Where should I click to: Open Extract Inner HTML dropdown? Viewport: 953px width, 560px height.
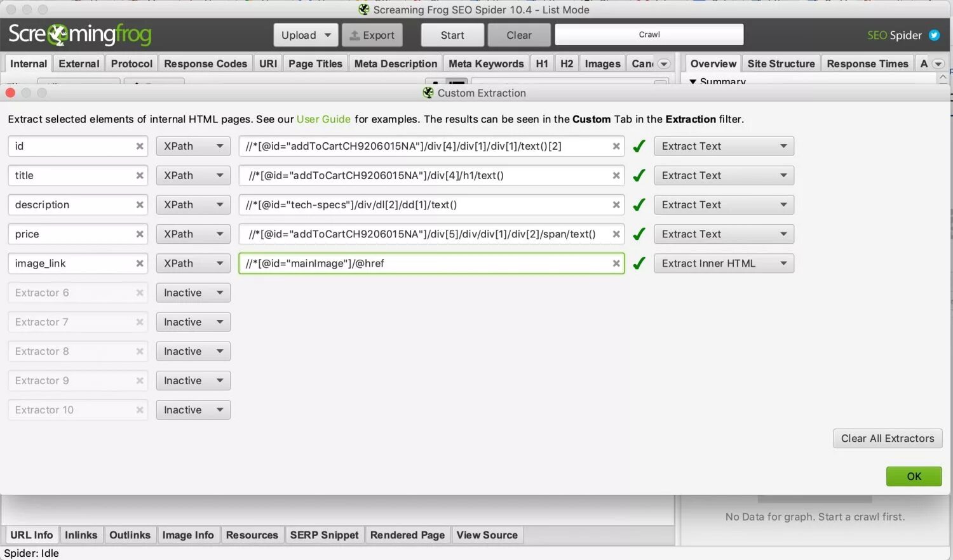click(724, 263)
